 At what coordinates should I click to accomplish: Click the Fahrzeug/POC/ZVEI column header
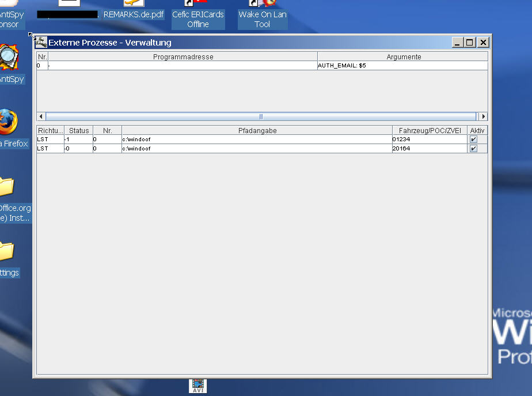(x=430, y=131)
